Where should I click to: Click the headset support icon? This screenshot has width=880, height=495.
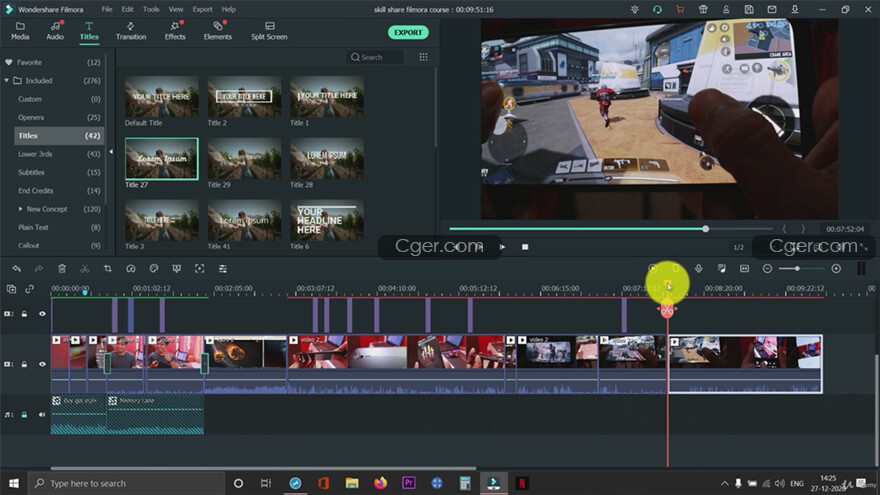point(657,10)
